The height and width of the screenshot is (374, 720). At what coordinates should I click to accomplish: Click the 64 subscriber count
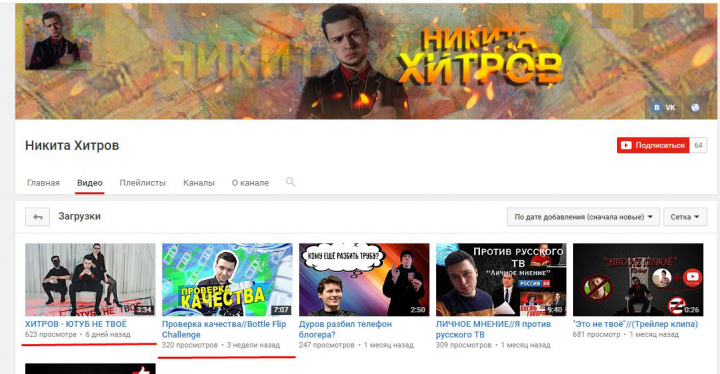pos(698,145)
